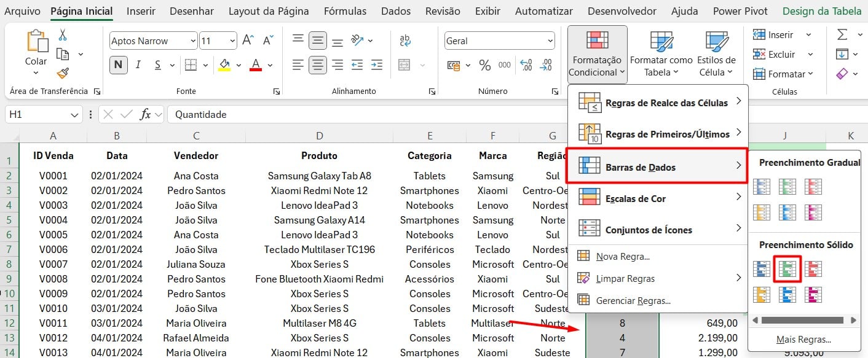Open the Inserir cells dropdown arrow
868x358 pixels.
pos(808,35)
